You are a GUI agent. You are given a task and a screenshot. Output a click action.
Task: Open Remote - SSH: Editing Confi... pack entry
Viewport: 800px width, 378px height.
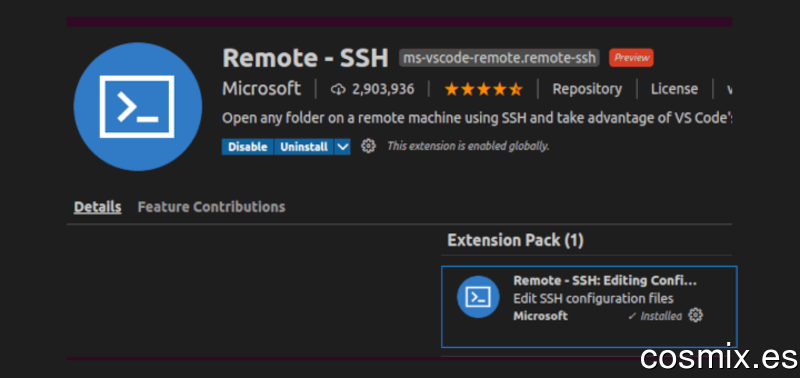[589, 307]
